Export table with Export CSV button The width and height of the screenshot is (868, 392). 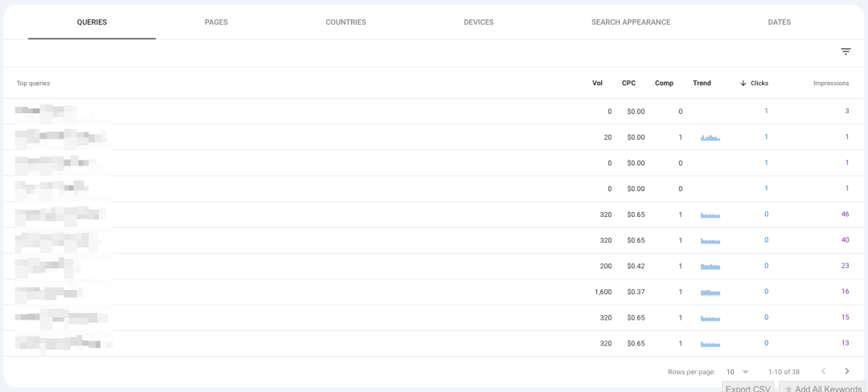tap(748, 387)
